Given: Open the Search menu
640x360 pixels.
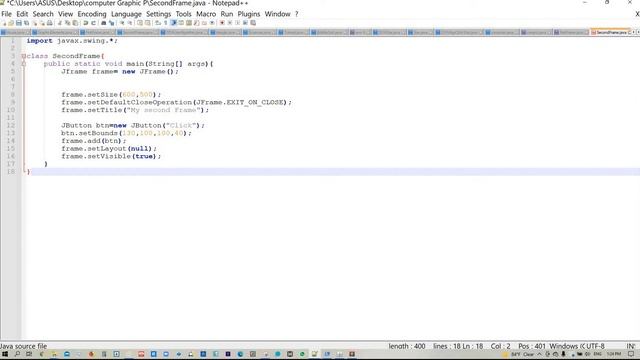Looking at the screenshot, I should pos(43,14).
